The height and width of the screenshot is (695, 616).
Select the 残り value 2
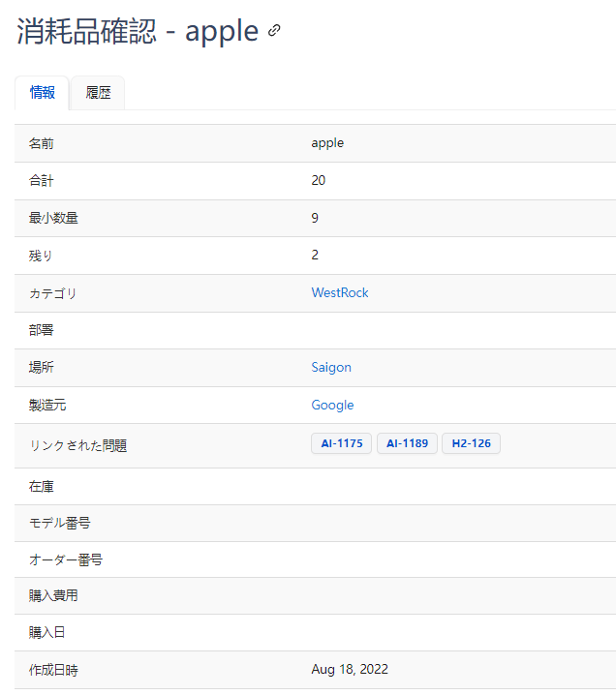(x=315, y=255)
